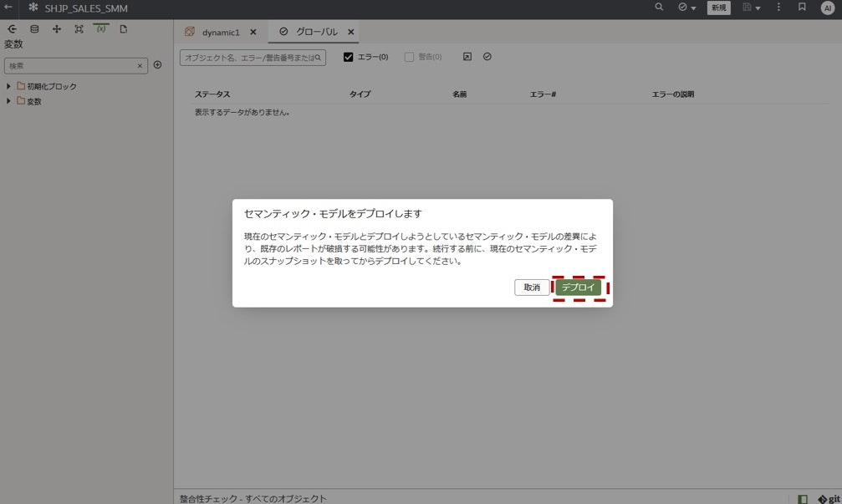This screenshot has height=504, width=842.
Task: Open the document icon in the left toolbar
Action: pos(124,29)
